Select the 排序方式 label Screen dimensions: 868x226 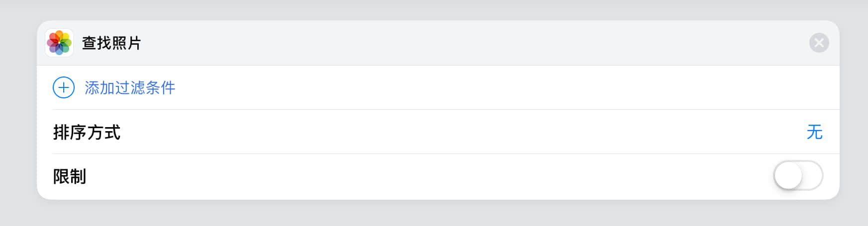87,133
